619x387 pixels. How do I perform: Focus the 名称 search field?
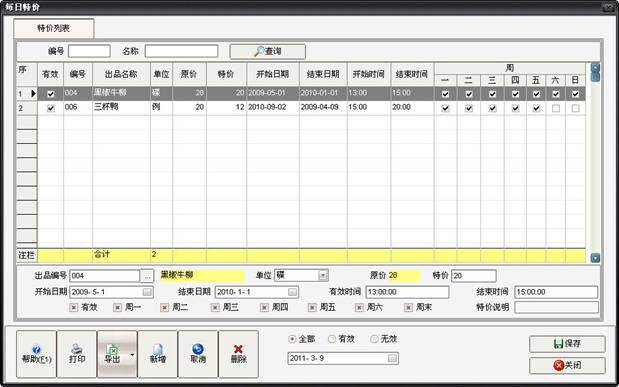[181, 51]
